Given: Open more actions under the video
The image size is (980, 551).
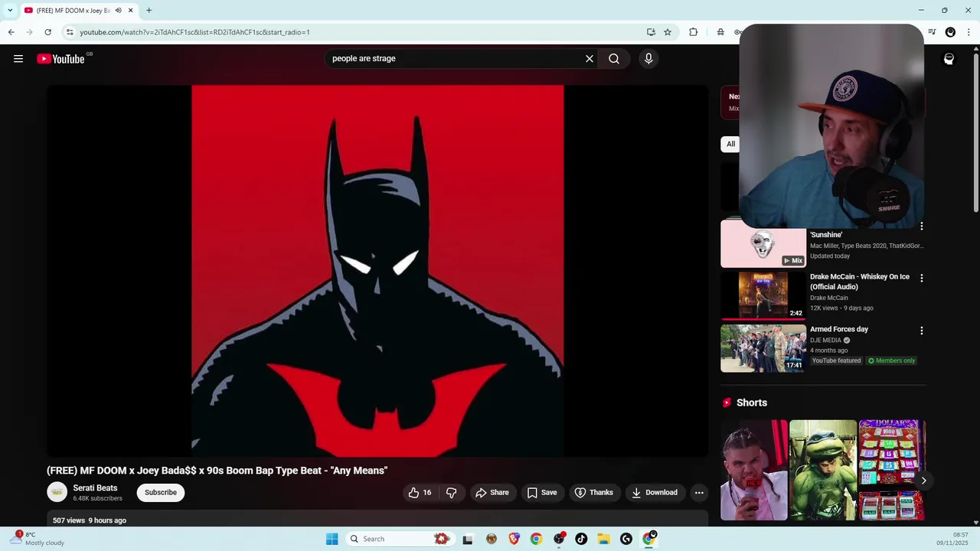Looking at the screenshot, I should (x=699, y=493).
